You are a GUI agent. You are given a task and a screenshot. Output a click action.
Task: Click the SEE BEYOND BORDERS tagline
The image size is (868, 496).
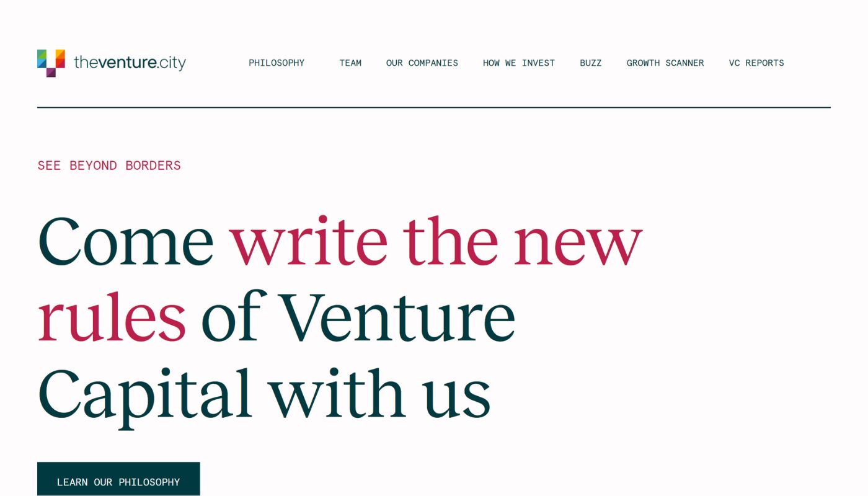pos(108,165)
